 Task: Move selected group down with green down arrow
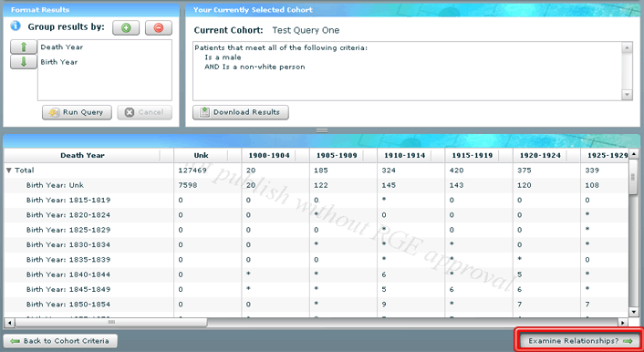[x=24, y=62]
